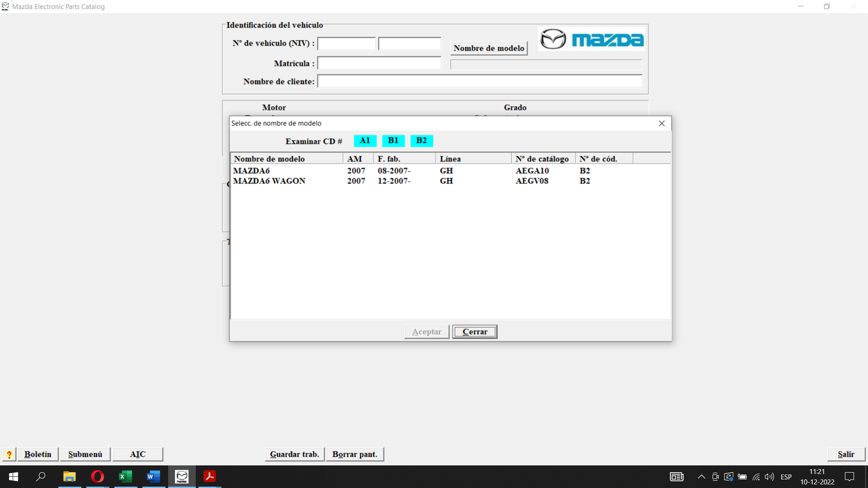868x488 pixels.
Task: Focus the second NIV vehicle number field
Action: (x=410, y=43)
